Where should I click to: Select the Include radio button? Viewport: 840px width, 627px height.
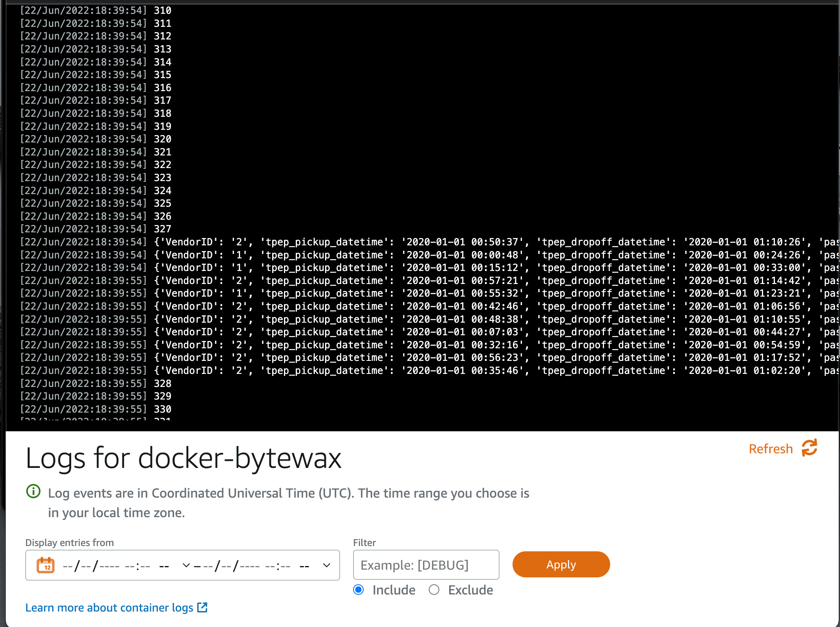tap(358, 590)
